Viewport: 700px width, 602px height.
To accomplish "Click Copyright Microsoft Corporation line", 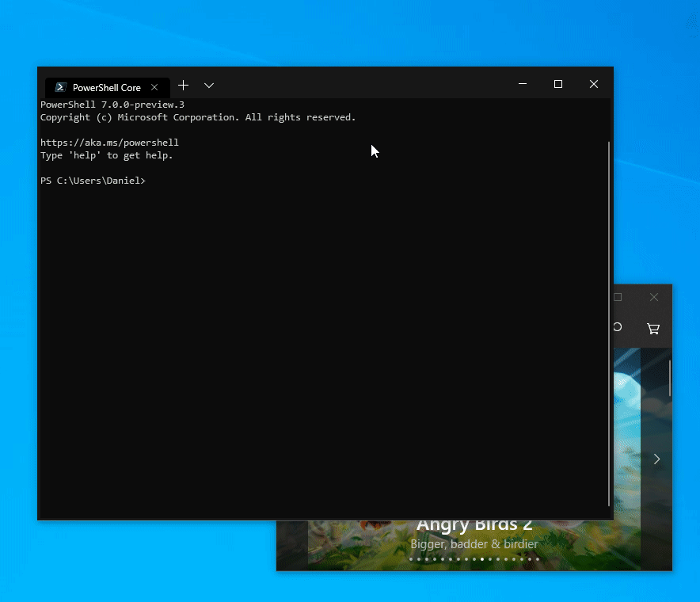I will [x=198, y=117].
